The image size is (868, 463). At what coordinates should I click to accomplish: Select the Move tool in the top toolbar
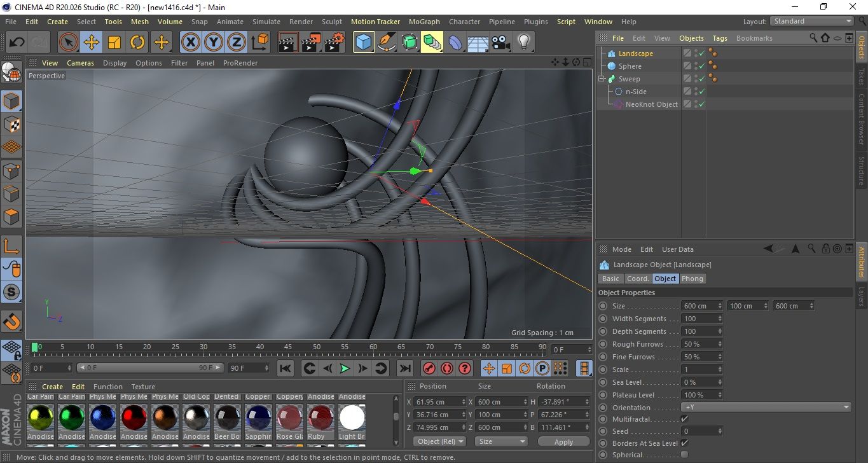[92, 43]
